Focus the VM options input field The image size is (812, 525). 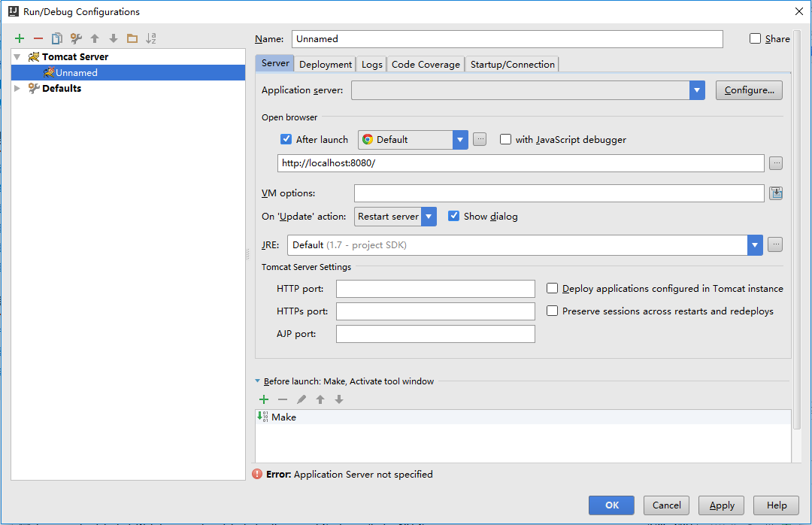[x=559, y=193]
